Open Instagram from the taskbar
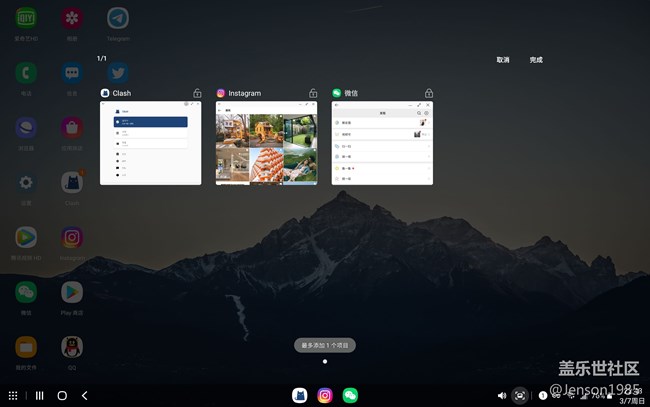650x407 pixels. 325,395
